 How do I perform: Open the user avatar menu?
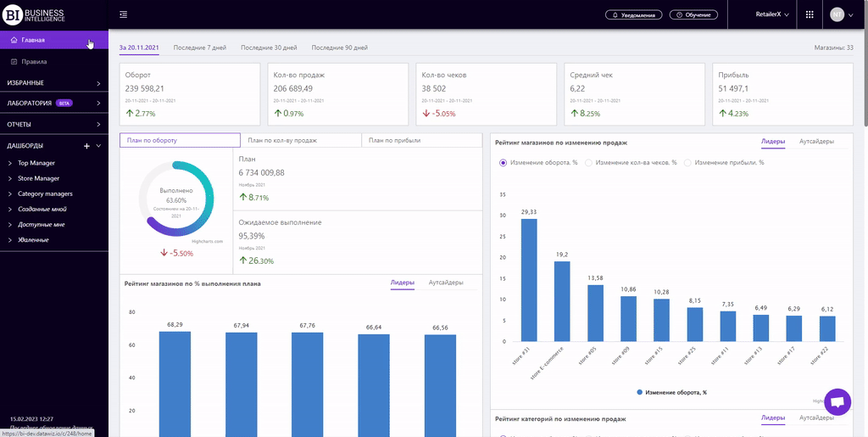[x=837, y=14]
